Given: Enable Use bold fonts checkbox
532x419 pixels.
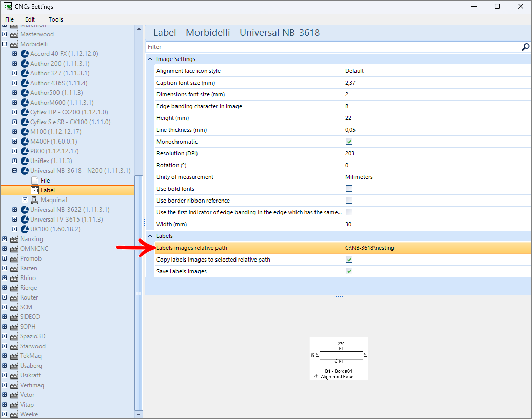Looking at the screenshot, I should pyautogui.click(x=349, y=189).
